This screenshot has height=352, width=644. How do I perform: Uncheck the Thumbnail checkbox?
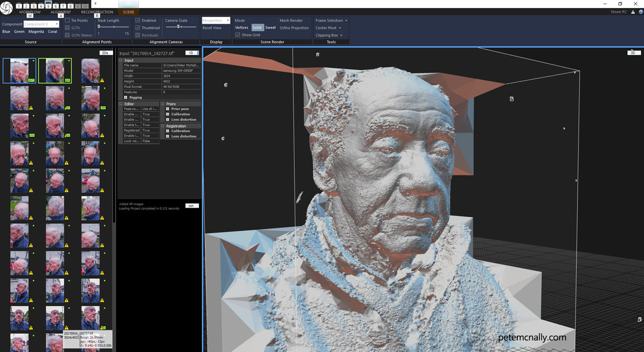138,28
